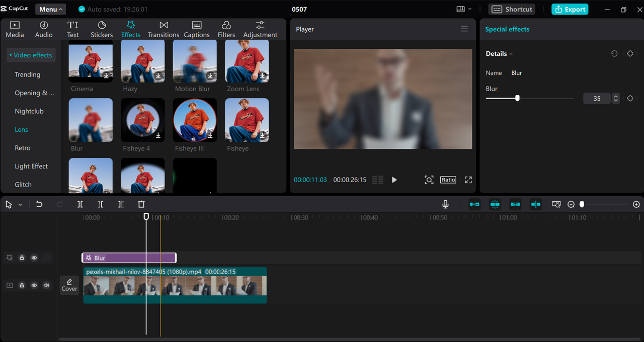Screen dimensions: 644x342
Task: Play the video preview
Action: click(394, 180)
